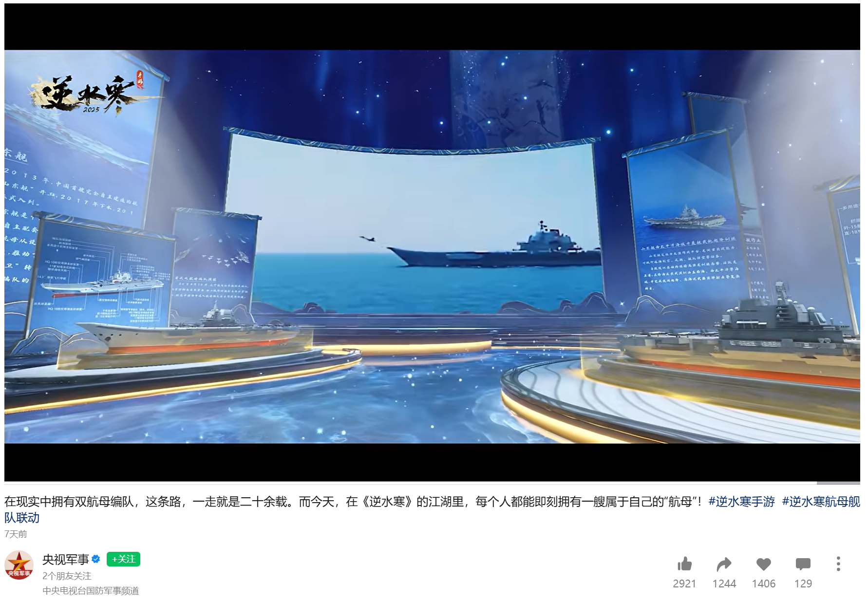
Task: Click the comment count 129
Action: pyautogui.click(x=803, y=583)
